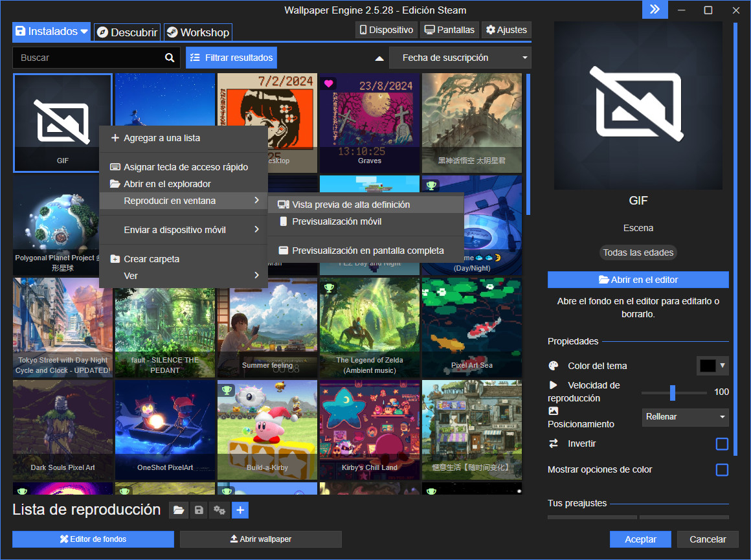Click the Buscar search field

click(96, 58)
